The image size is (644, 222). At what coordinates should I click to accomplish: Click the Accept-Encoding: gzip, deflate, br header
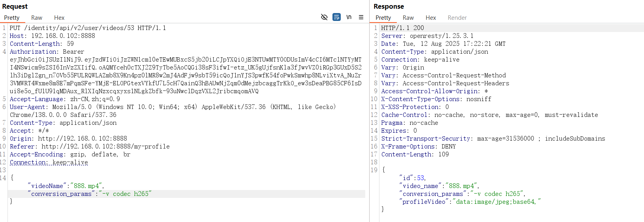click(x=70, y=154)
